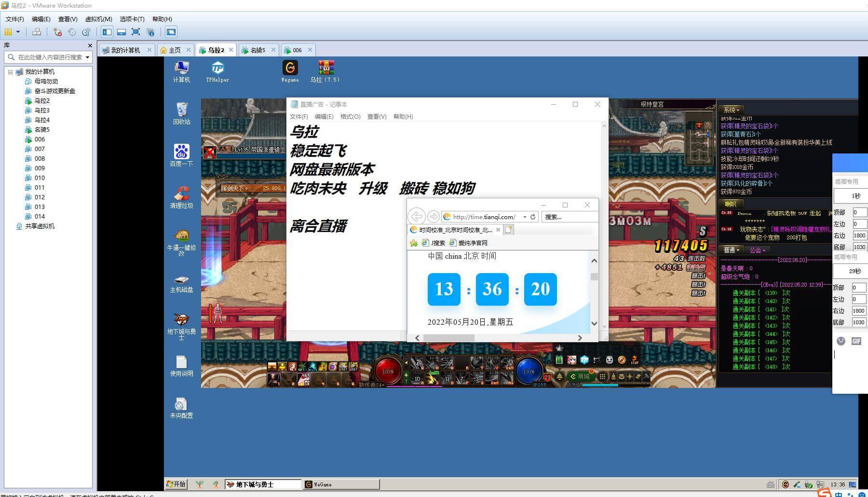Viewport: 868px width, 497px height.
Task: Switch to the 主页 tab
Action: point(175,50)
